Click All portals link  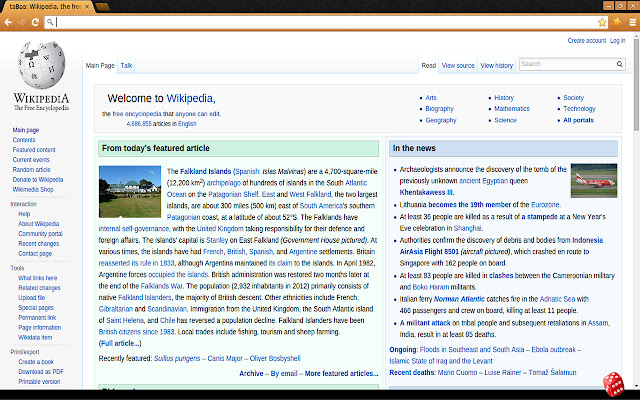coord(578,120)
